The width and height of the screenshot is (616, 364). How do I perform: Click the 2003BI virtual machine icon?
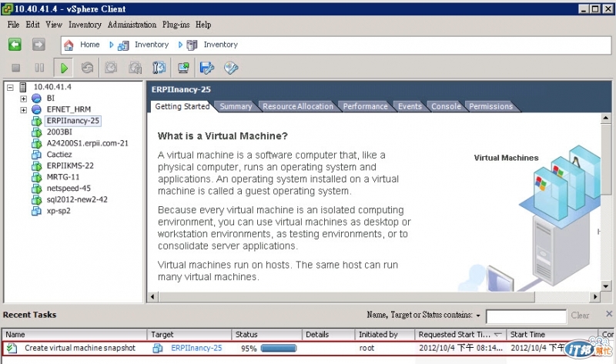[36, 132]
